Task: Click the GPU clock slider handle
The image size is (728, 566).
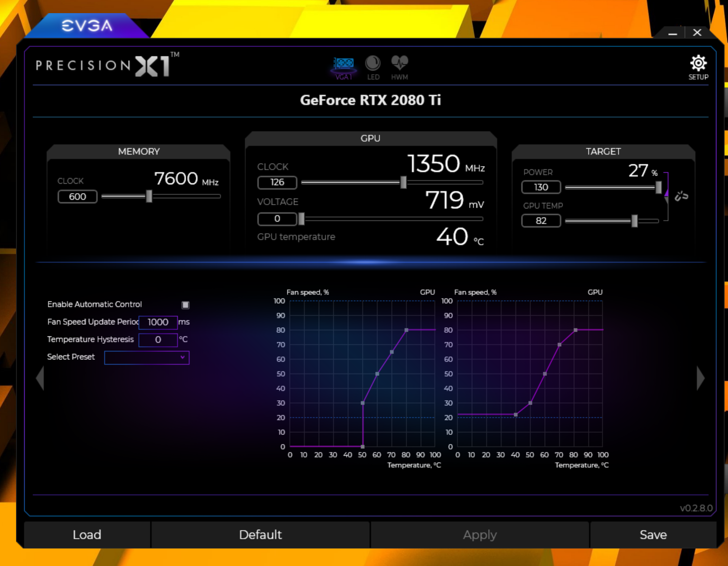Action: (x=403, y=182)
